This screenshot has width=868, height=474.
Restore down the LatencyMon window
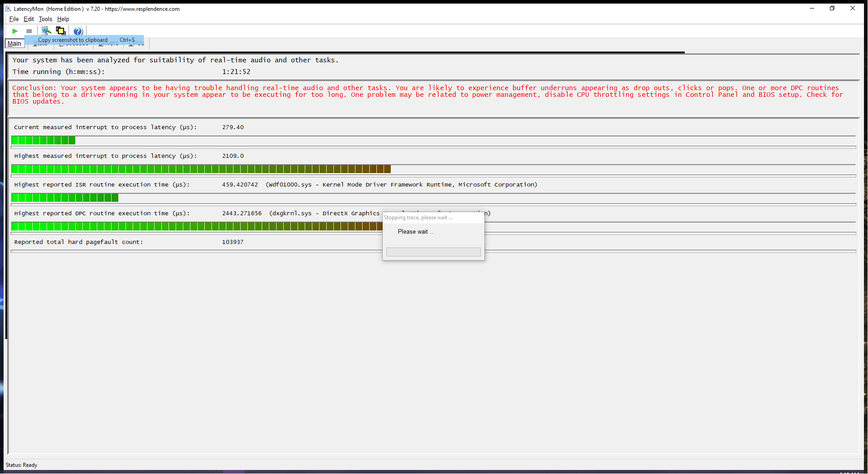click(x=832, y=9)
